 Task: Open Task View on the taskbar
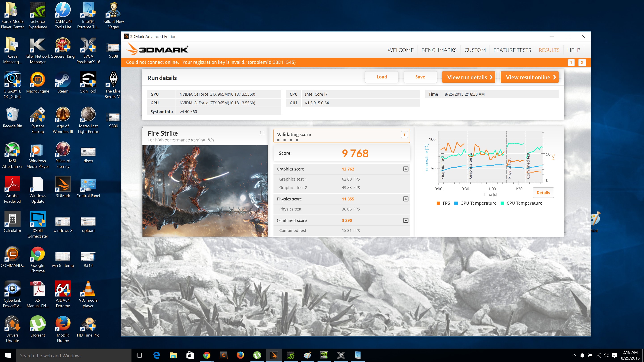[140, 355]
